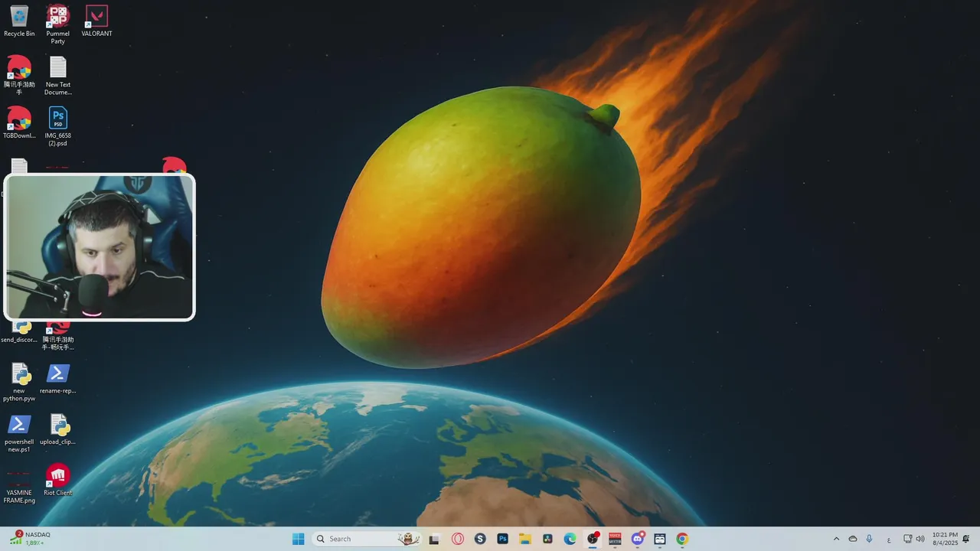Open Discord from the taskbar
Screen dimensions: 980x551
(638, 539)
